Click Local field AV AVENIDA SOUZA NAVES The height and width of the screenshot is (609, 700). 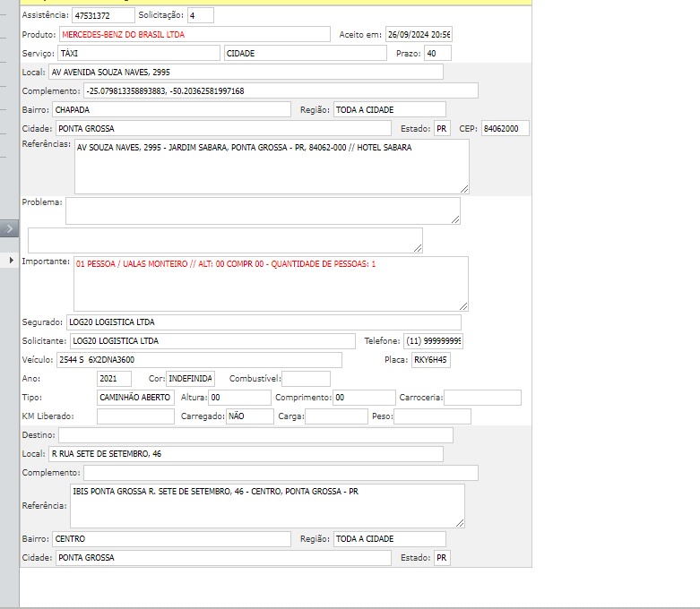(246, 72)
